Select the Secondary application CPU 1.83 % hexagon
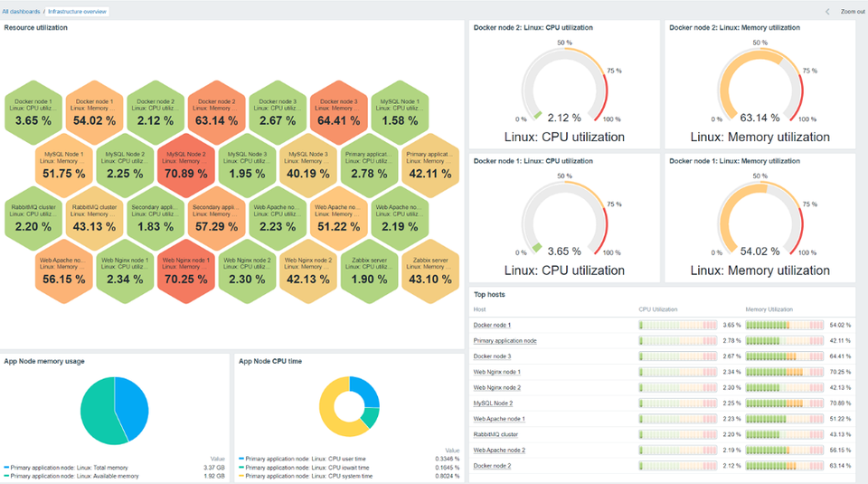 click(156, 219)
